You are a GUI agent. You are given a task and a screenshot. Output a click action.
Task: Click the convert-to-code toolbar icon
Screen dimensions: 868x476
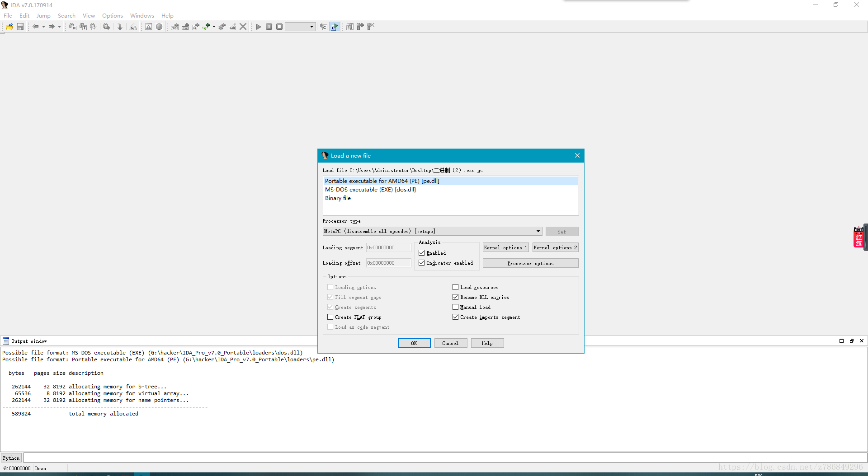point(175,27)
